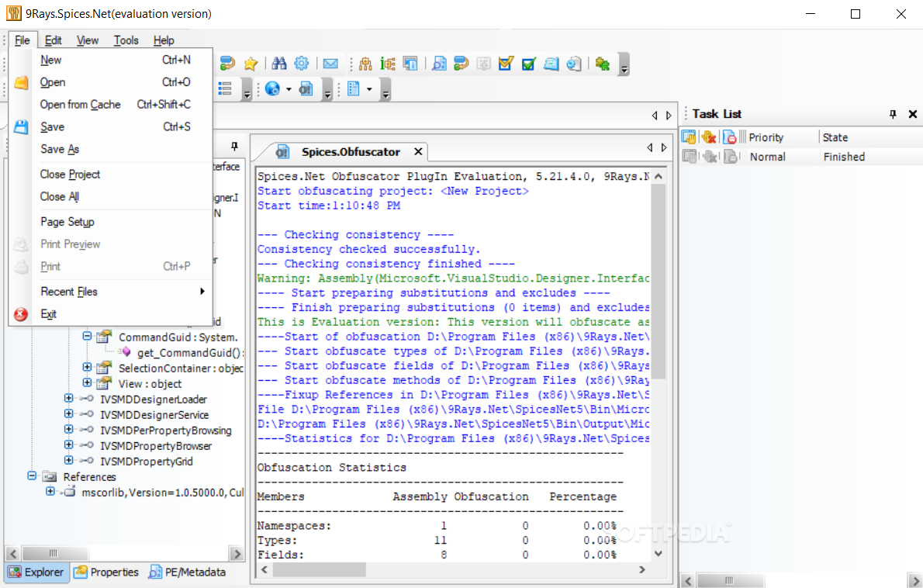The image size is (923, 588).
Task: Click the green checkmark box toolbar icon
Action: (x=529, y=64)
